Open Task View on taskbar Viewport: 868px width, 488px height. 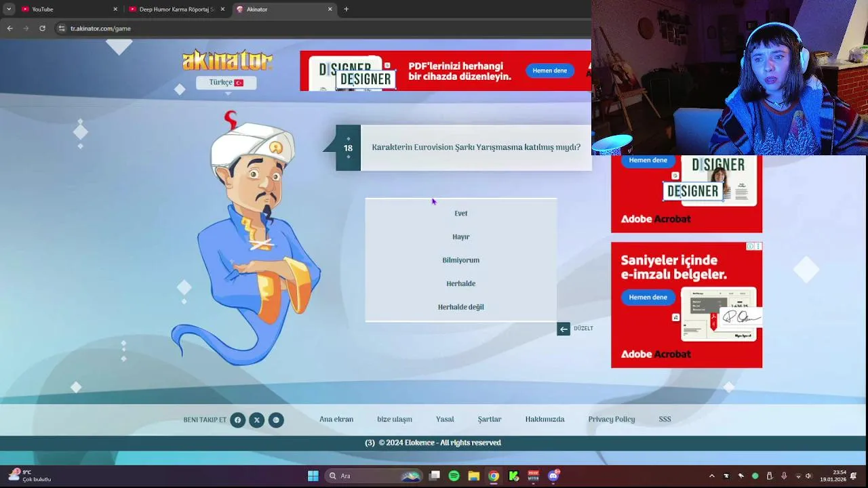[x=435, y=476]
